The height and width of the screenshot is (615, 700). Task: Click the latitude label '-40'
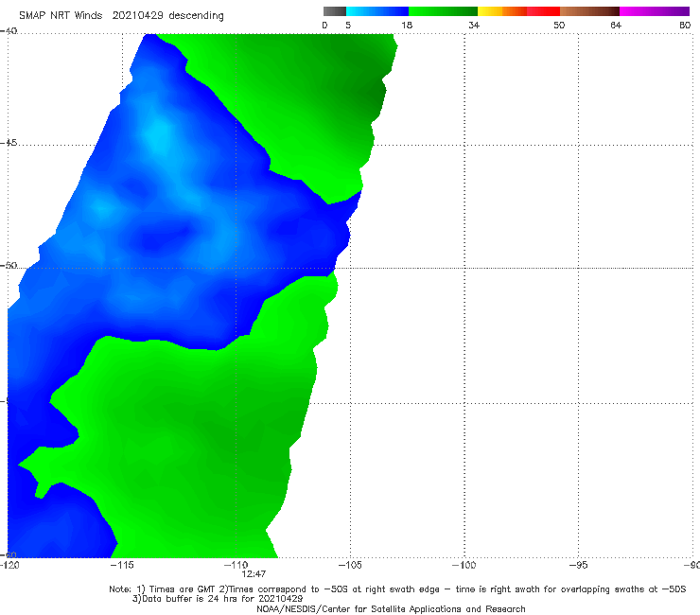coord(9,31)
